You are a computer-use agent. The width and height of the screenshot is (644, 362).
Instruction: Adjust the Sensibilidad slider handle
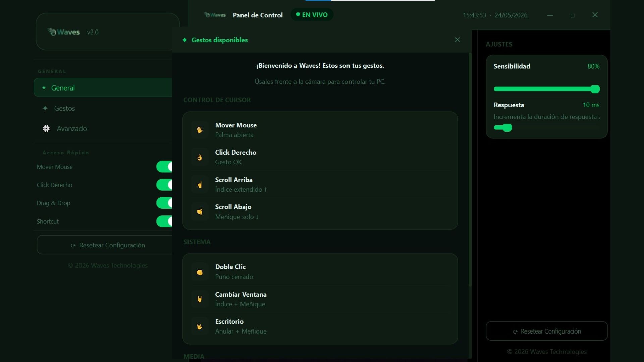click(595, 89)
